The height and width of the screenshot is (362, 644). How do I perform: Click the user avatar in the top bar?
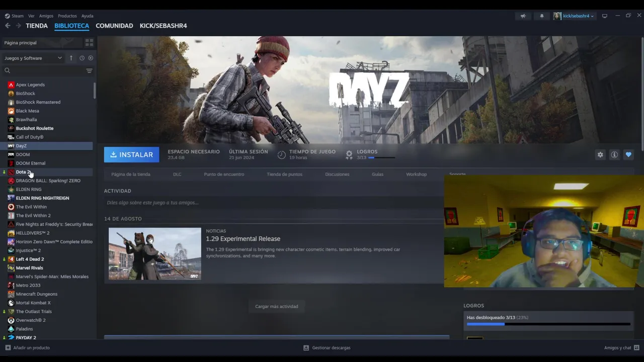pos(557,16)
